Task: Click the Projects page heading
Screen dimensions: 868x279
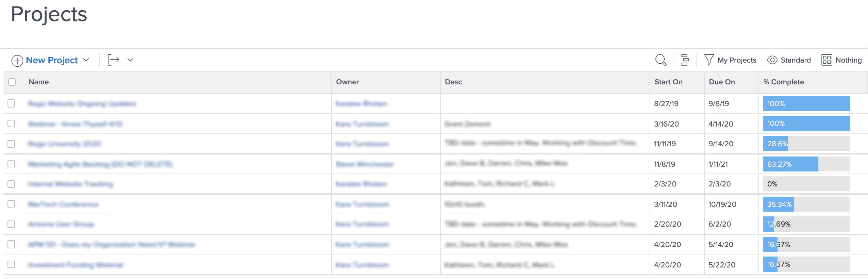Action: (49, 15)
